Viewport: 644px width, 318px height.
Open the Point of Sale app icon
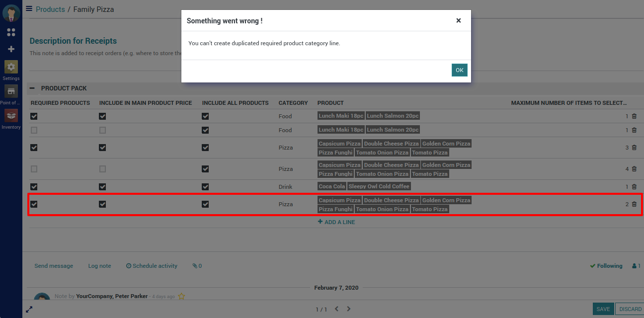pos(11,91)
